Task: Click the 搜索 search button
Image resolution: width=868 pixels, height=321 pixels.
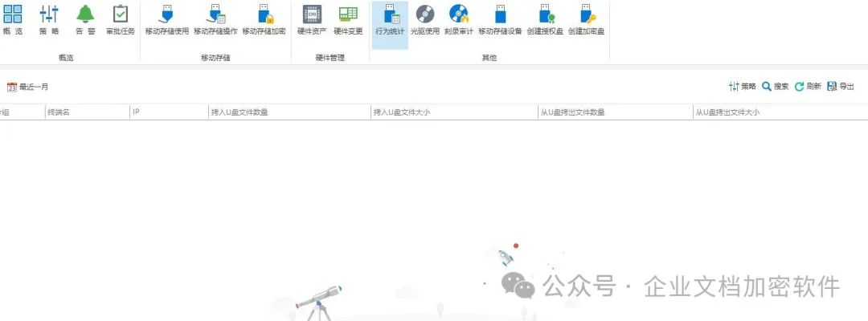Action: click(775, 86)
